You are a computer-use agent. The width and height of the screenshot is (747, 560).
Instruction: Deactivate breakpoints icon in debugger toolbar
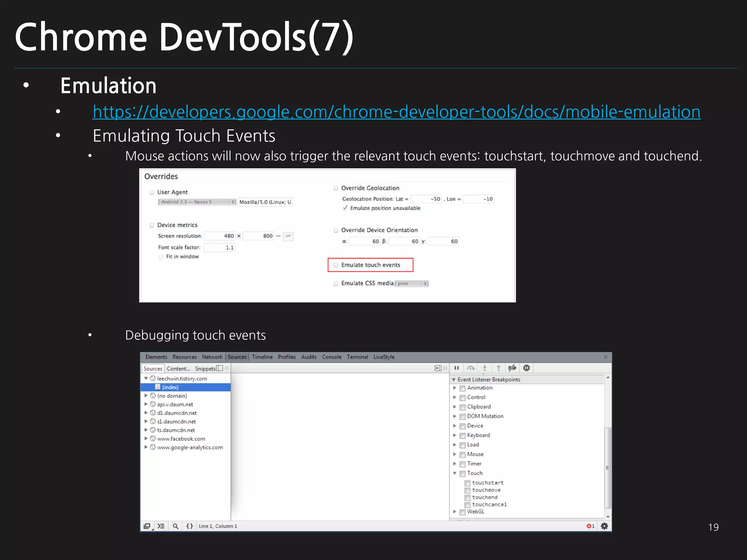[512, 368]
